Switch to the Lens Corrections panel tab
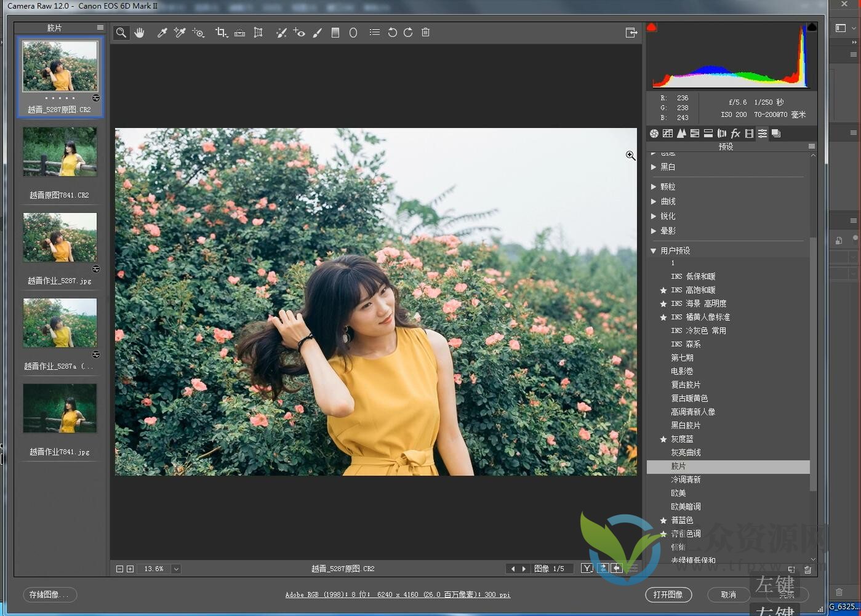 coord(722,133)
